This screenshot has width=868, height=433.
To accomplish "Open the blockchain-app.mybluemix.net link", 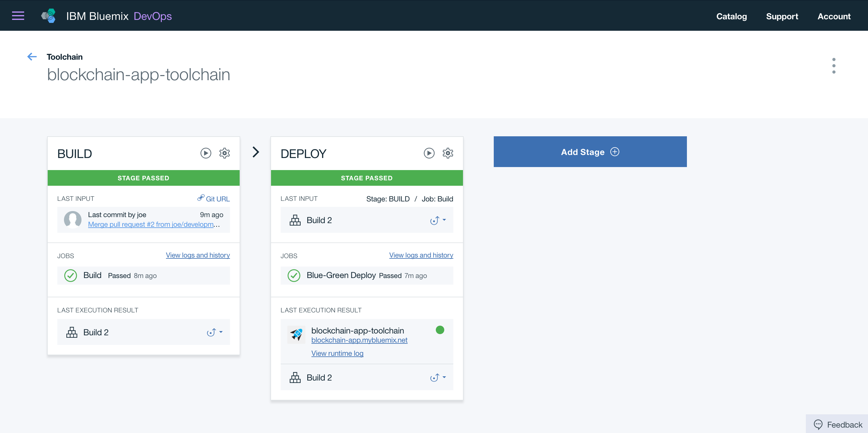I will pyautogui.click(x=359, y=340).
